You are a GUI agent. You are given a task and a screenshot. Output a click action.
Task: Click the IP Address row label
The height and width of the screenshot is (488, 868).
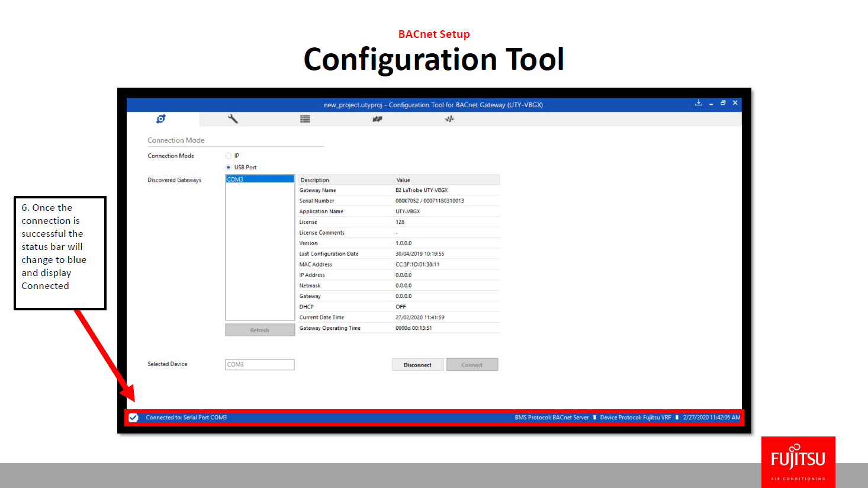click(312, 275)
